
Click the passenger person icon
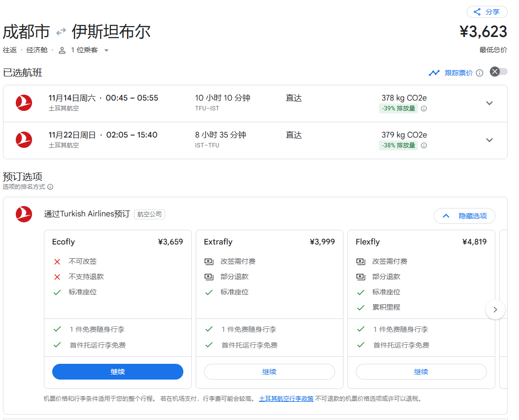coord(62,50)
